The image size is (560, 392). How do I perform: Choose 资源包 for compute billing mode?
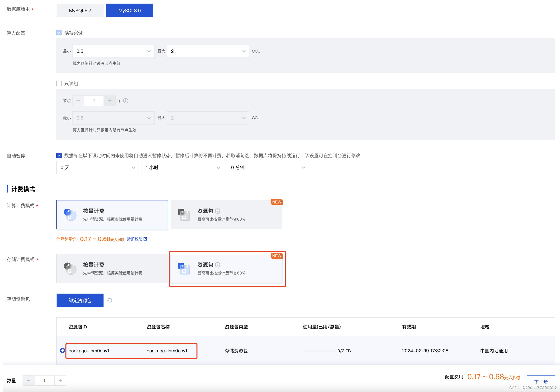click(x=226, y=215)
